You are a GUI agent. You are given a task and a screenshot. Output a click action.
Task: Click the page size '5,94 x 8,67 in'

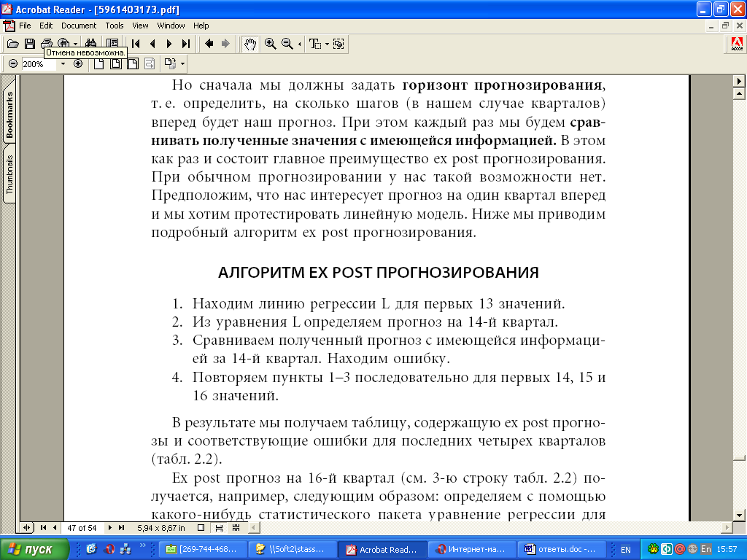click(161, 528)
